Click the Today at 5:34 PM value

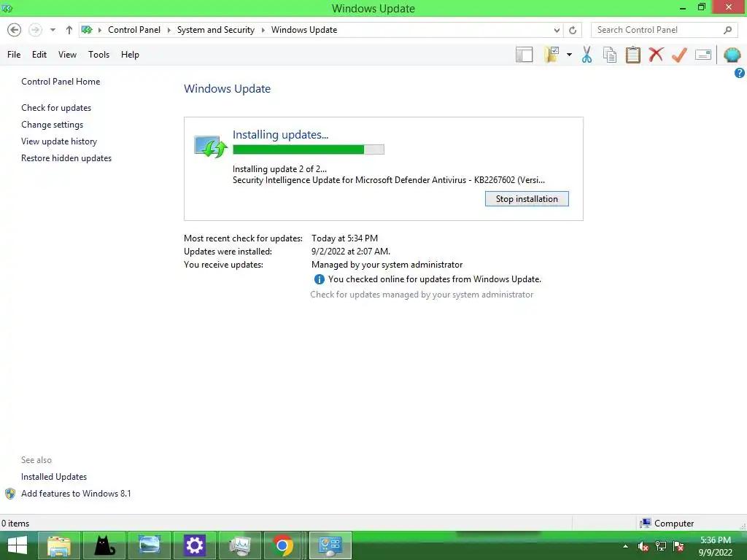pyautogui.click(x=344, y=238)
